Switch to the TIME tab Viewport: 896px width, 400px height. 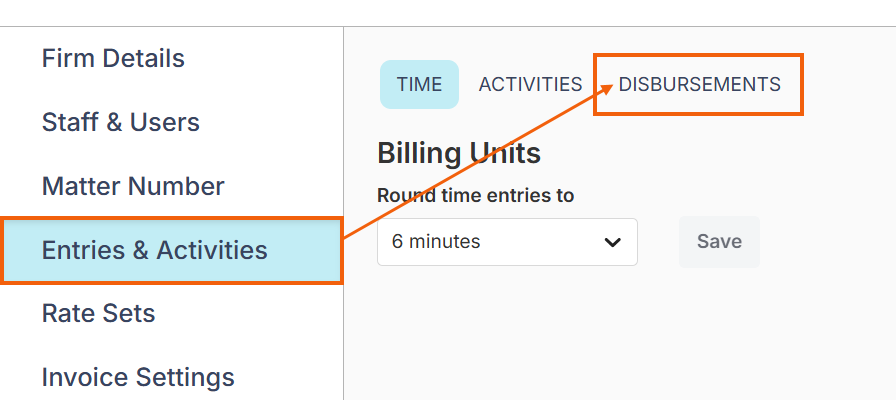pyautogui.click(x=419, y=85)
